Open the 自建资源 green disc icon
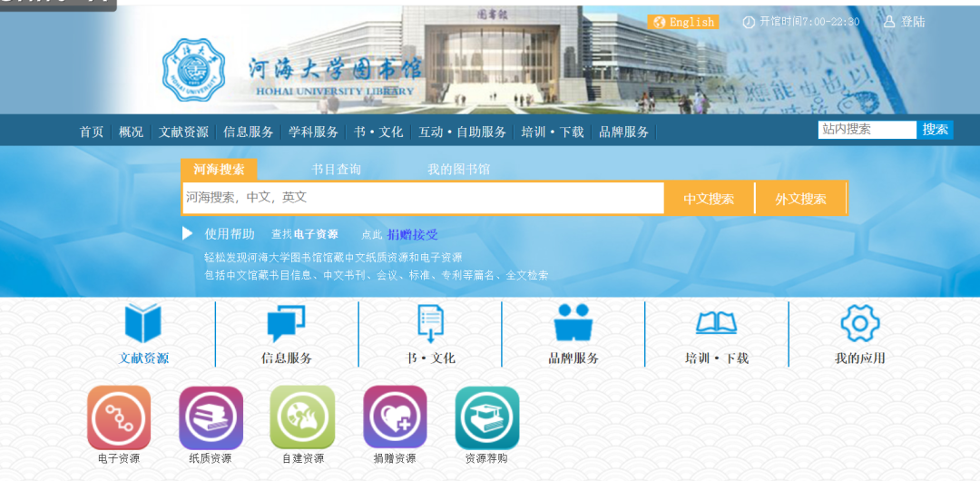This screenshot has height=481, width=980. 302,417
